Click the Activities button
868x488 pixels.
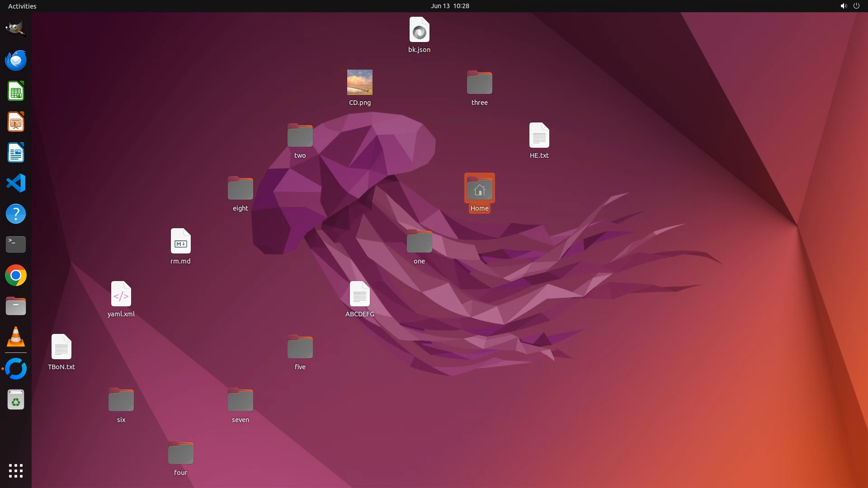tap(22, 6)
